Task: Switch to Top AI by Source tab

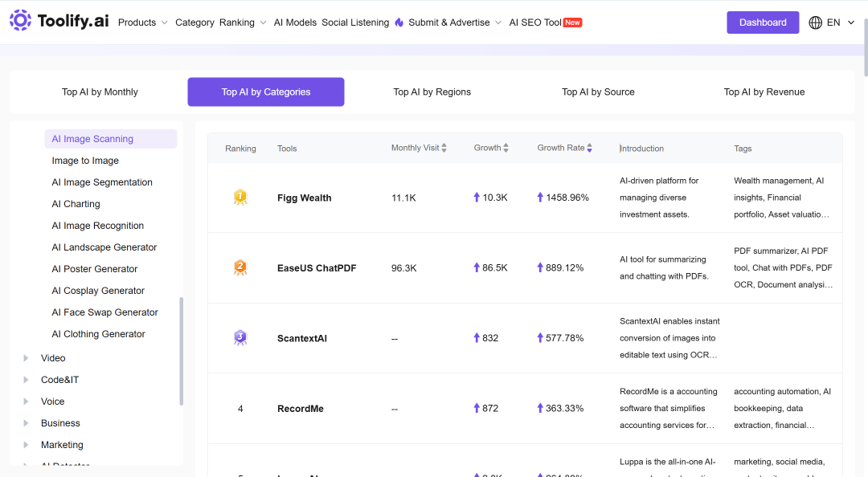Action: point(598,92)
